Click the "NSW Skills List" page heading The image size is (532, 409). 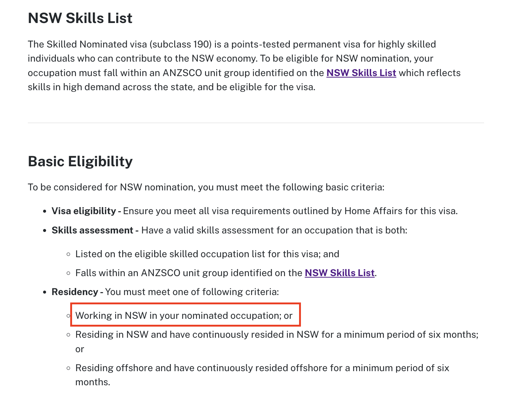pyautogui.click(x=80, y=18)
